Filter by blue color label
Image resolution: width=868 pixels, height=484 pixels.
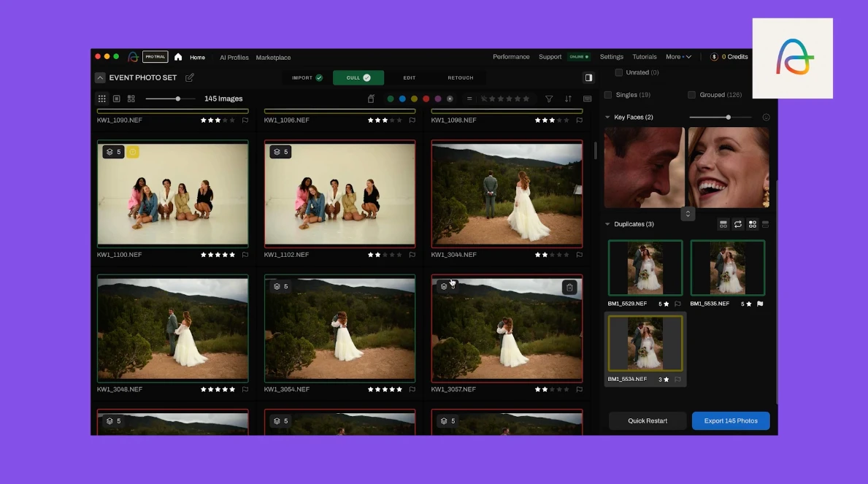click(402, 99)
